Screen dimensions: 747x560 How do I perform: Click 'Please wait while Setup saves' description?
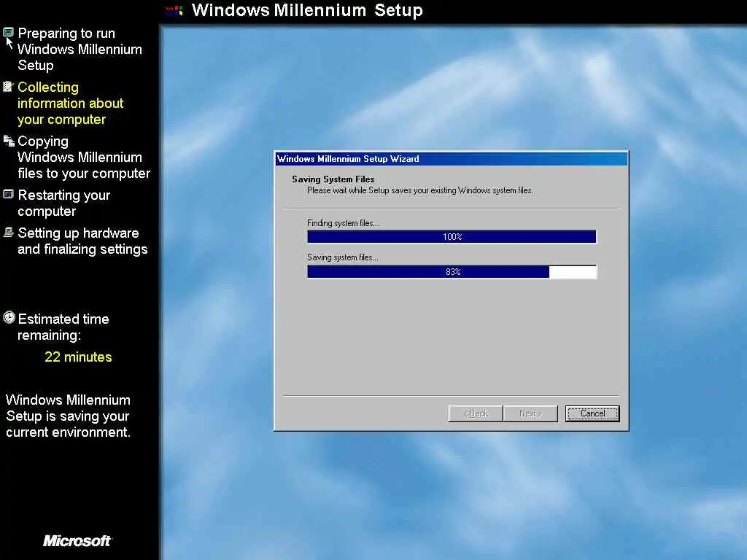click(x=419, y=190)
